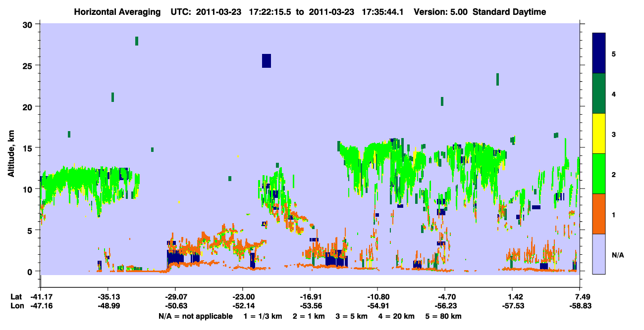Click the altitude tick label '25'
The image size is (644, 330).
[29, 66]
